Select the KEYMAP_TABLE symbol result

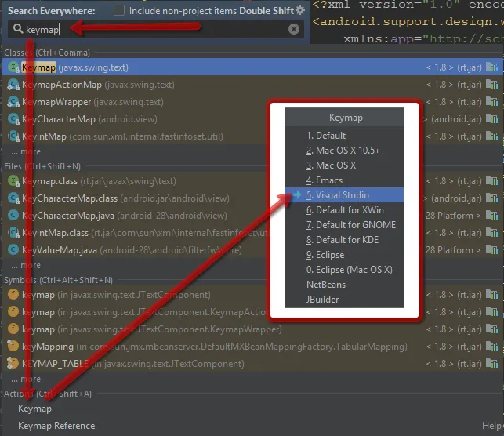(x=252, y=364)
